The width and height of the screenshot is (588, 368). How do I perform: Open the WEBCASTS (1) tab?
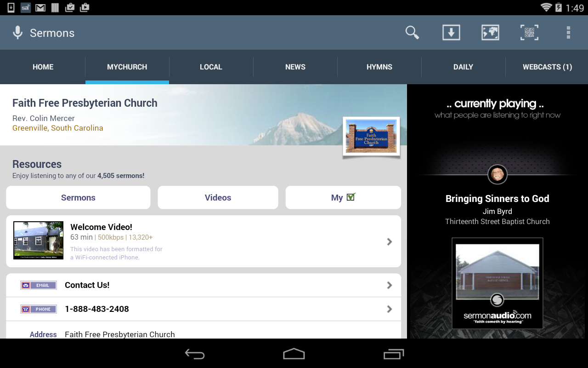point(547,67)
